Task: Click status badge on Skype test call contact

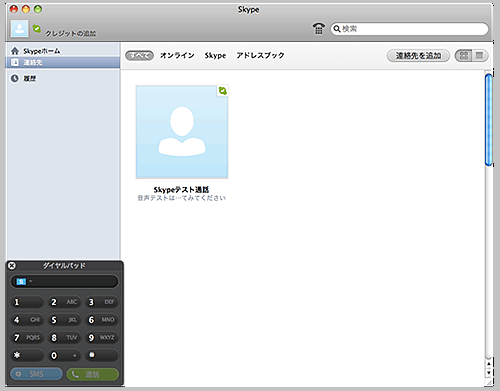Action: (223, 91)
